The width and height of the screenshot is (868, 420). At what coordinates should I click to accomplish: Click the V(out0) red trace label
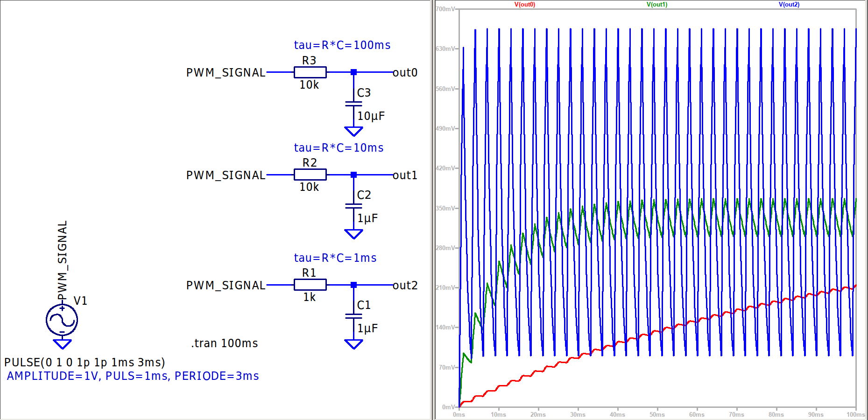(x=524, y=5)
